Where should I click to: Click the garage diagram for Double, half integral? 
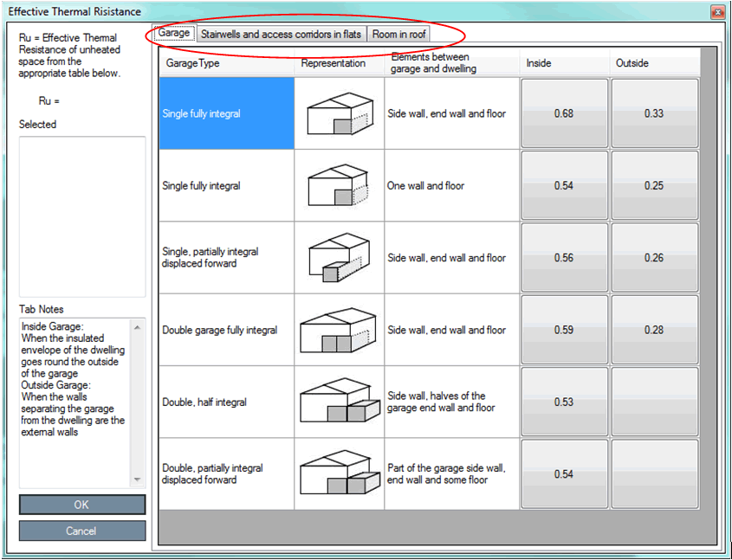(340, 402)
